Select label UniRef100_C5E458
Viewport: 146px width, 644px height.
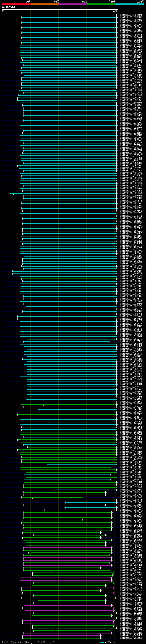tap(131, 281)
